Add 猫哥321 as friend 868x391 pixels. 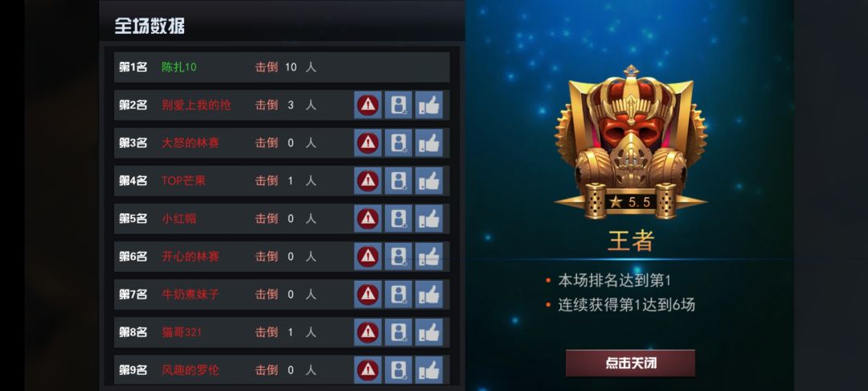click(399, 332)
